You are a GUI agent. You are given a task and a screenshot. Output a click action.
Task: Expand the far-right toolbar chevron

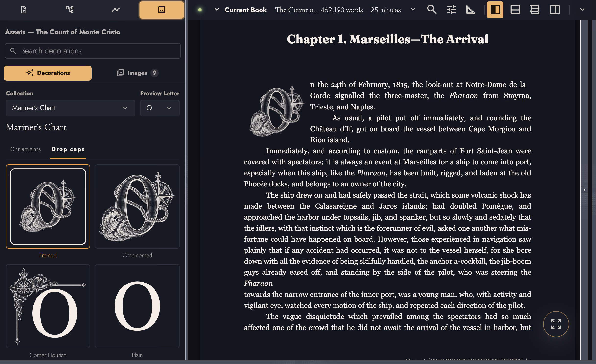point(582,10)
